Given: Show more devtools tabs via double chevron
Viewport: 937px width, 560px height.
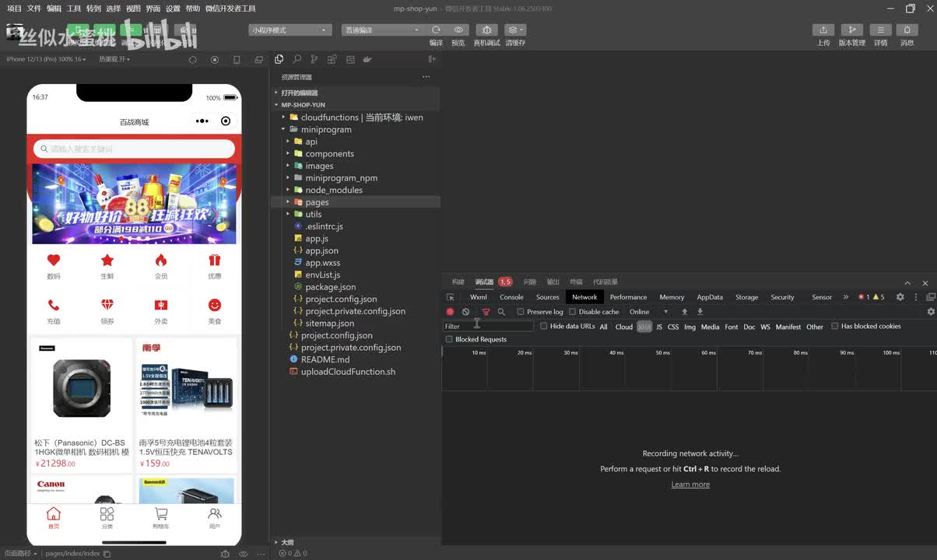Looking at the screenshot, I should pyautogui.click(x=846, y=297).
